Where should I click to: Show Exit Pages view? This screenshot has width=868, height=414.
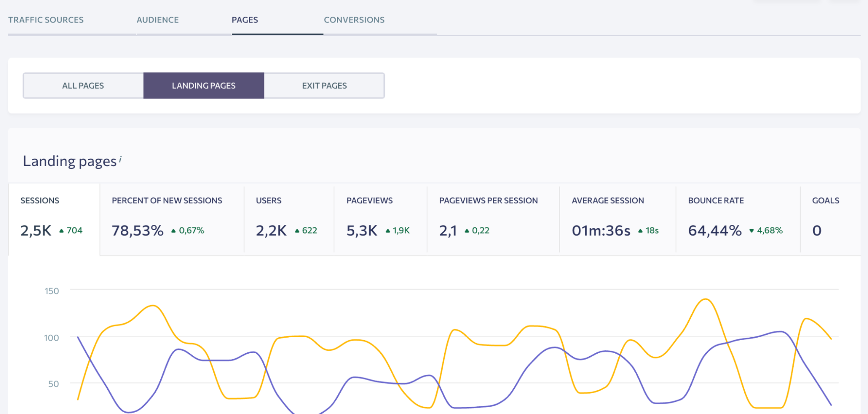324,86
